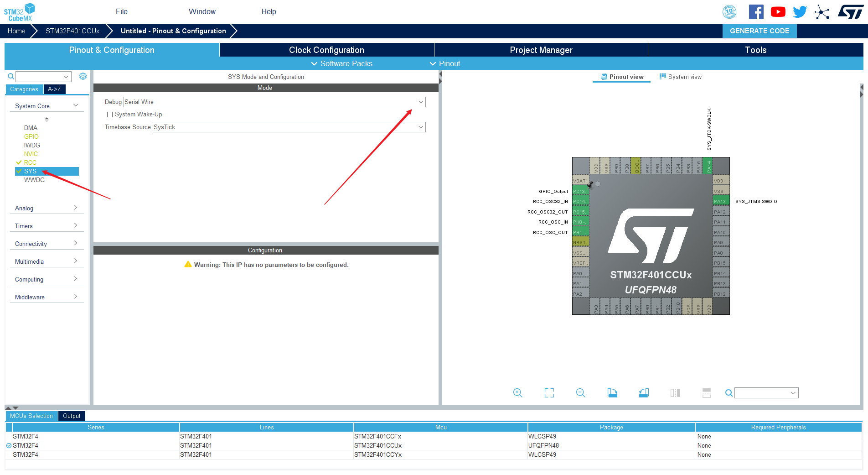Rotate the chip clockwise

(612, 393)
